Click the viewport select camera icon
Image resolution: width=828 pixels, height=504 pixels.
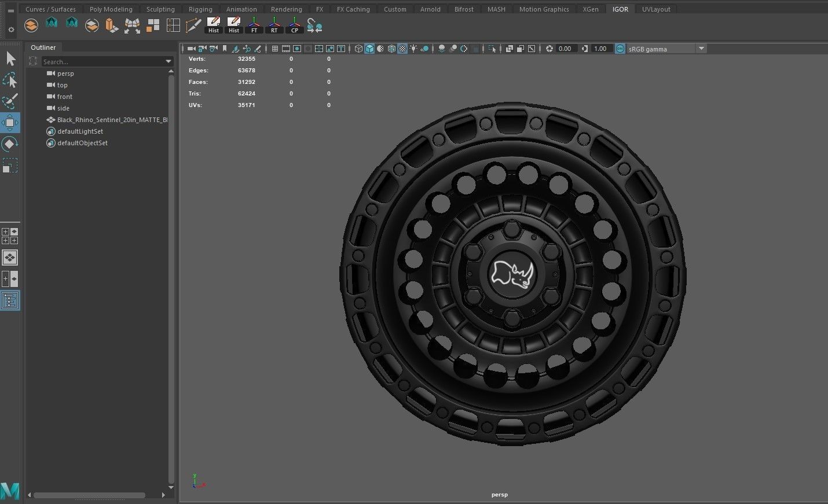pyautogui.click(x=192, y=49)
